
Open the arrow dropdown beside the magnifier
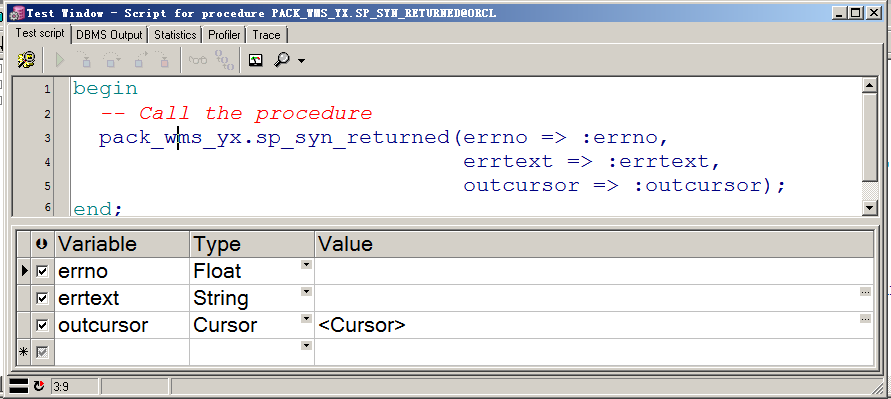[301, 61]
